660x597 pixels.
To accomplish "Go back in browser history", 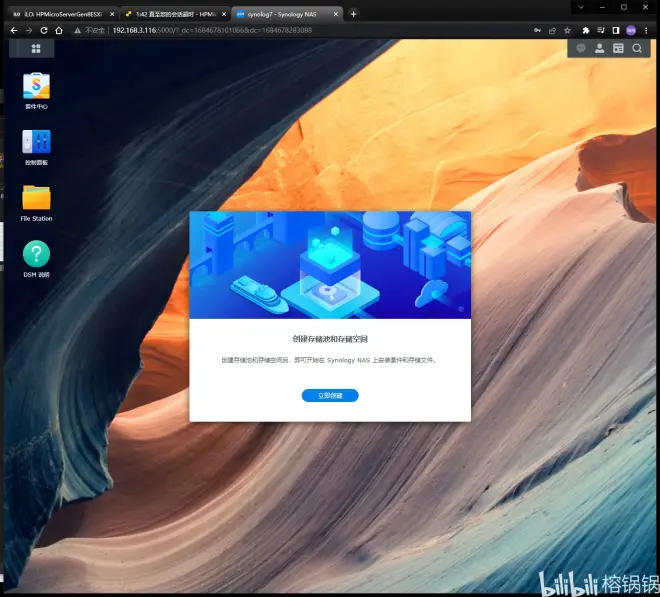I will 14,30.
